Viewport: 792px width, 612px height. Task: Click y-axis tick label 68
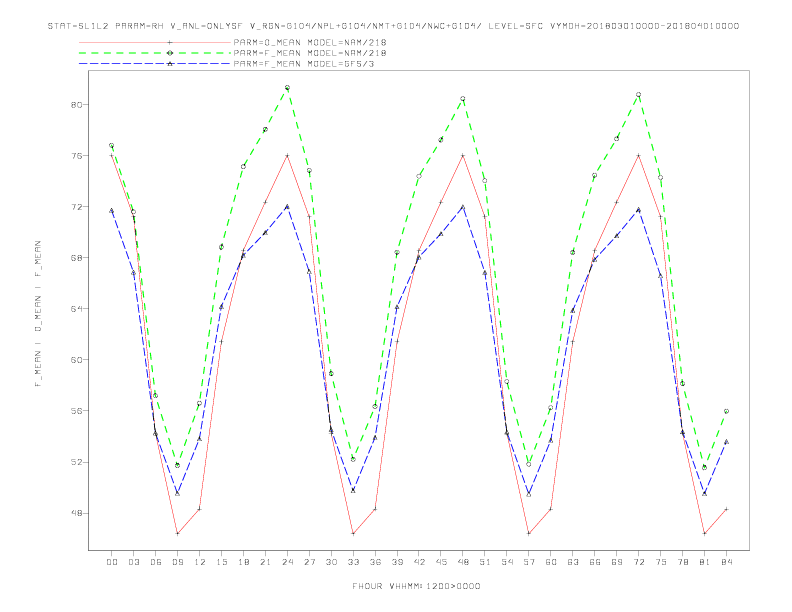(77, 258)
